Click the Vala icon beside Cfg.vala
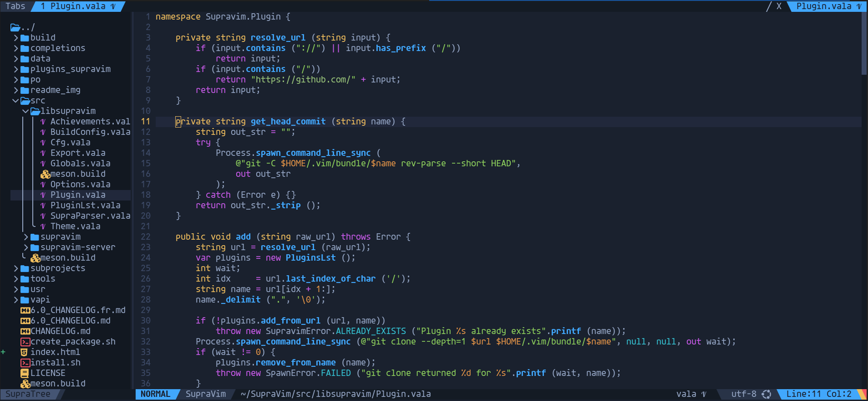The height and width of the screenshot is (401, 868). pos(43,143)
